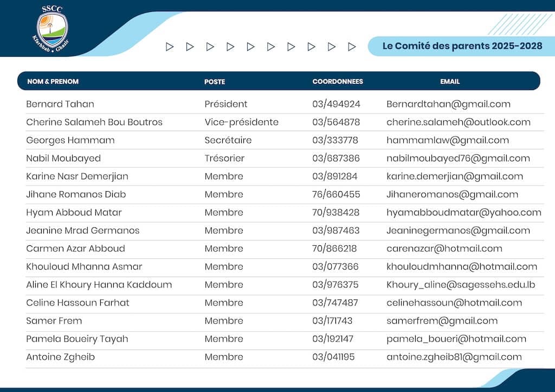This screenshot has height=392, width=555.
Task: Click the 'POSTE' column header
Action: click(215, 82)
